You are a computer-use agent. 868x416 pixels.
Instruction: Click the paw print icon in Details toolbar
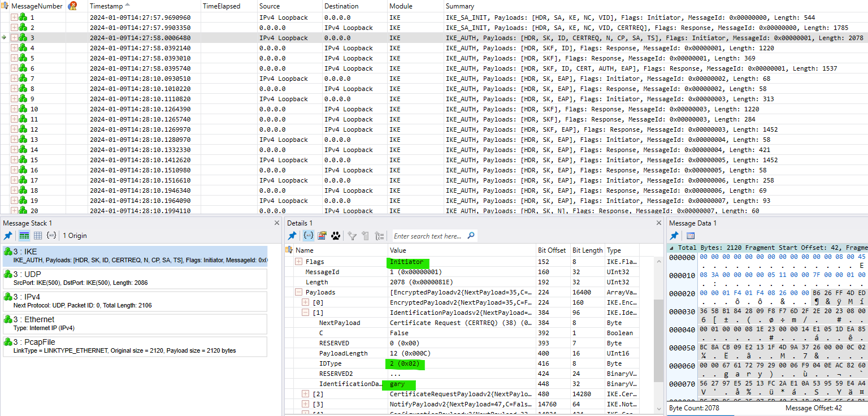(336, 236)
